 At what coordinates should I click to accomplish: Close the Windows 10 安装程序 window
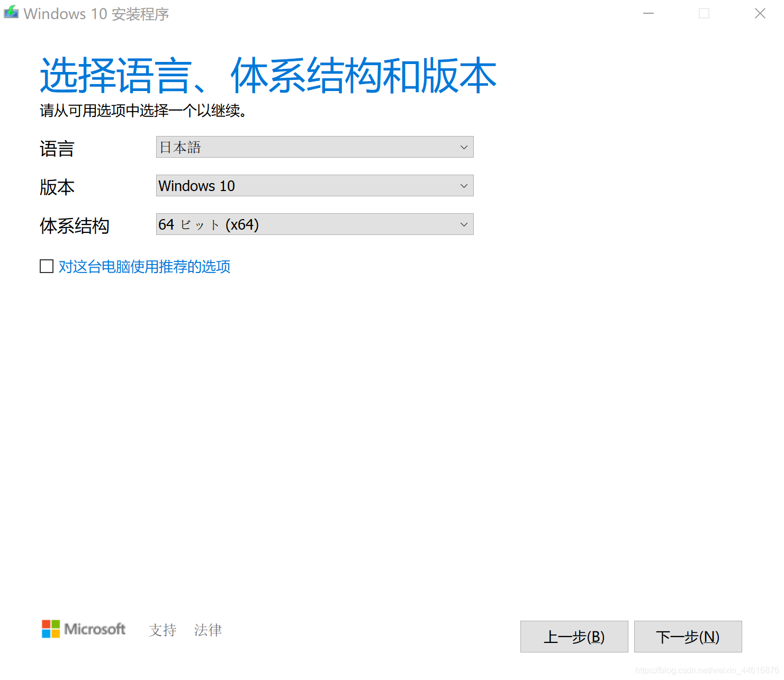(760, 13)
